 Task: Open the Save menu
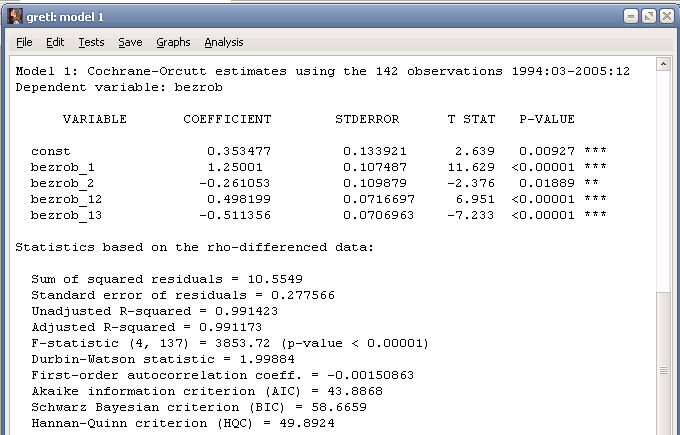[x=130, y=43]
